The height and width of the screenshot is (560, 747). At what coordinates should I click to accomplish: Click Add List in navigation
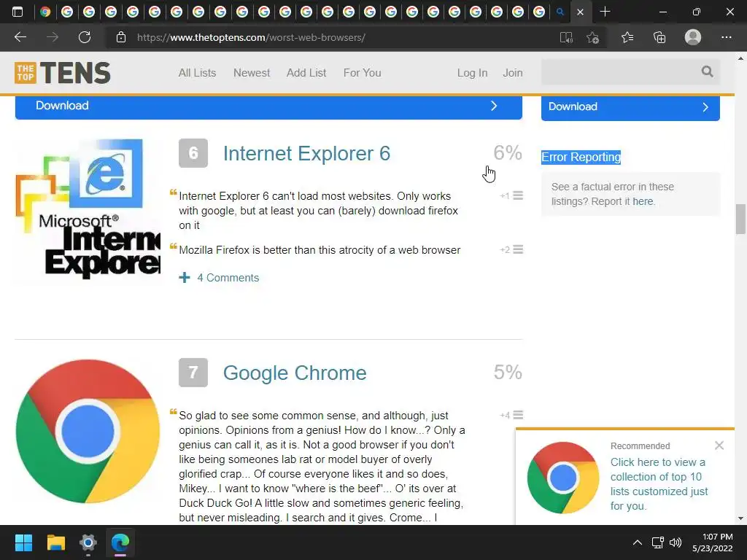point(306,73)
